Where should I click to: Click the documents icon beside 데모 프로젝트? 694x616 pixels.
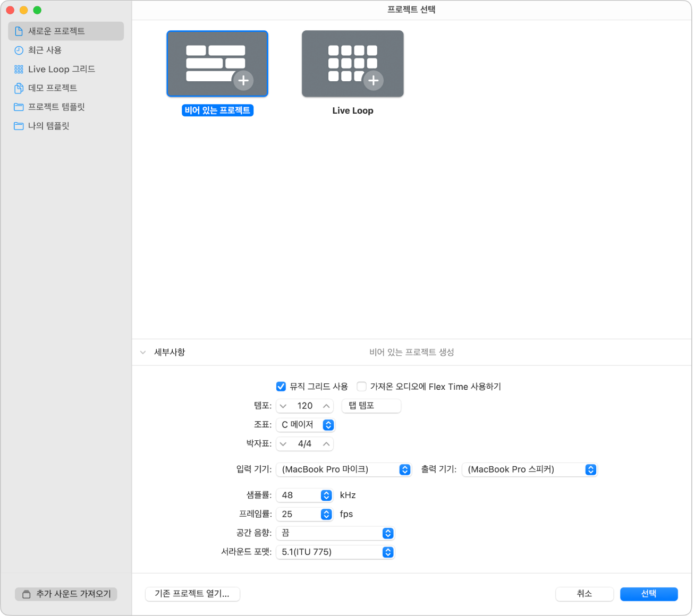pyautogui.click(x=19, y=88)
